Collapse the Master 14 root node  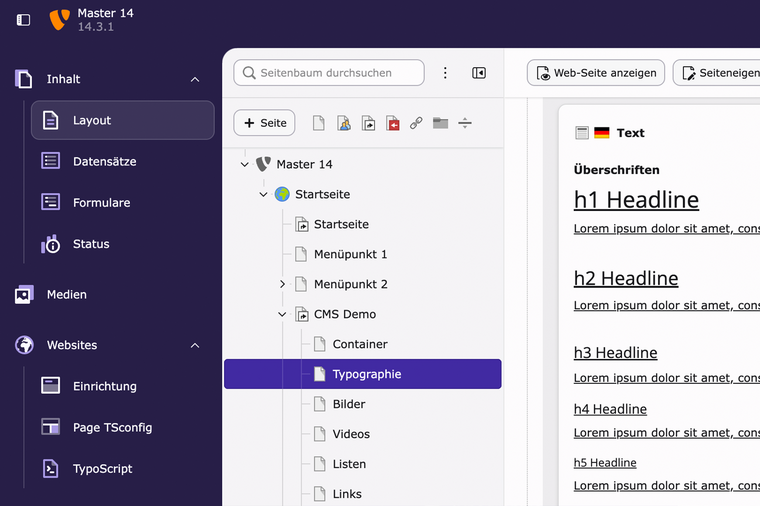click(x=244, y=164)
